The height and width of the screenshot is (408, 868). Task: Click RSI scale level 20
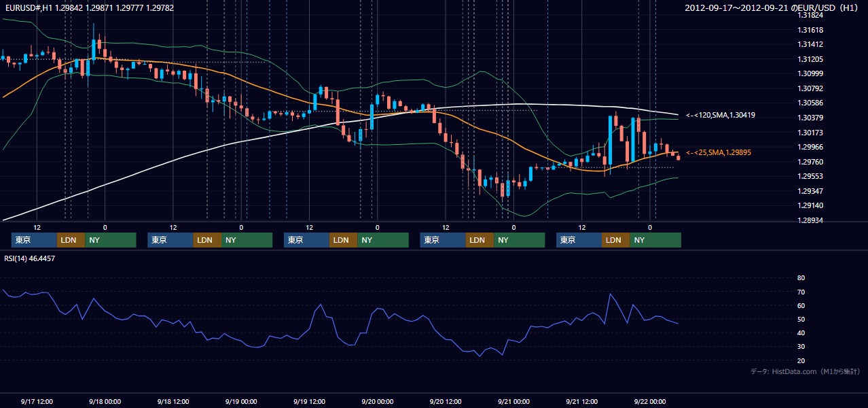[801, 360]
